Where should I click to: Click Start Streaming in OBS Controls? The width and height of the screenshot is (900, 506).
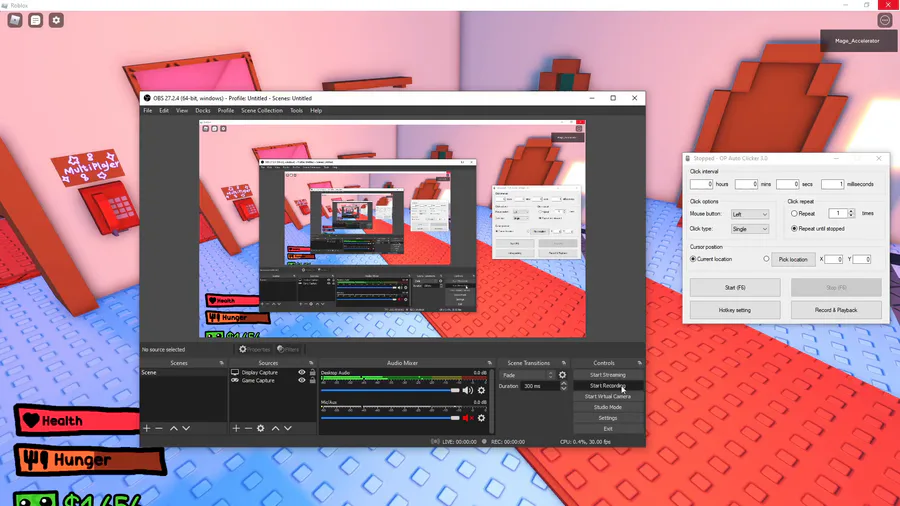tap(608, 375)
